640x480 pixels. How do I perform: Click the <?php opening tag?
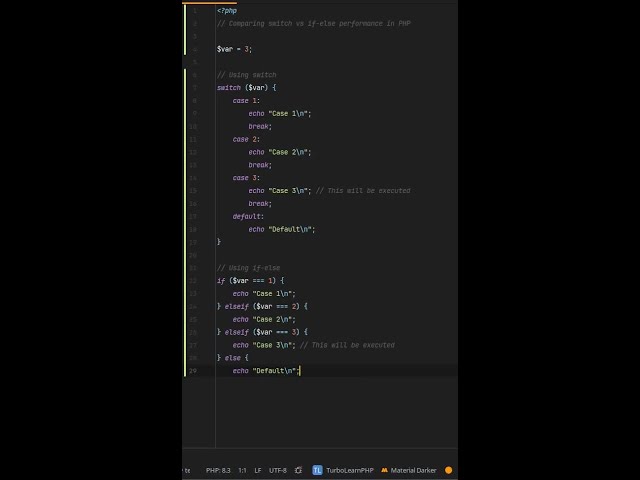click(227, 11)
